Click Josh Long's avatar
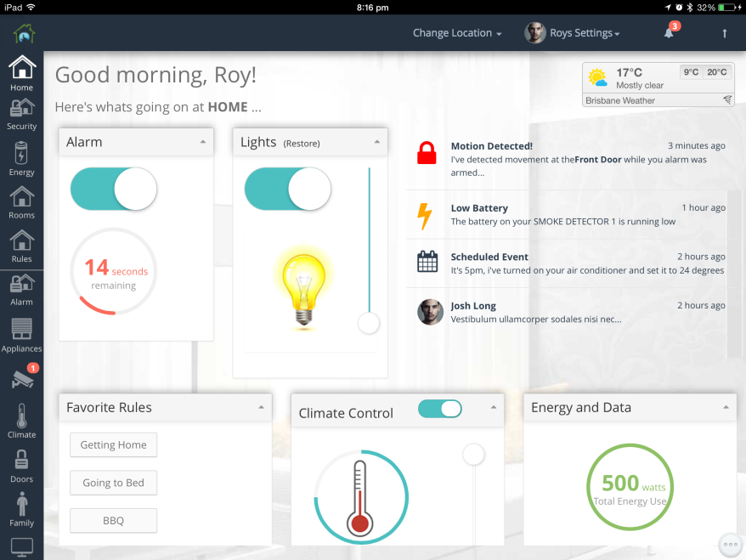The image size is (746, 560). click(430, 312)
